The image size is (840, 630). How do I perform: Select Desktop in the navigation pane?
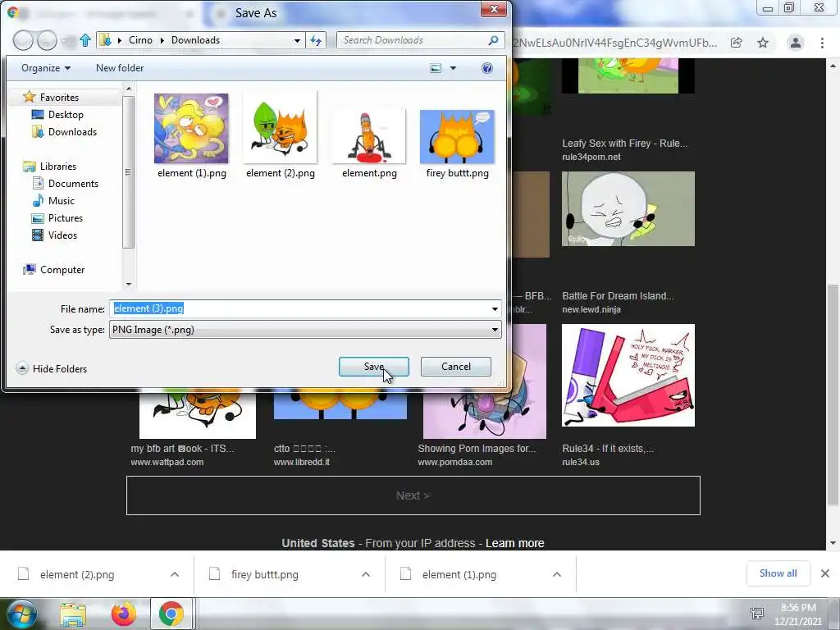click(66, 115)
